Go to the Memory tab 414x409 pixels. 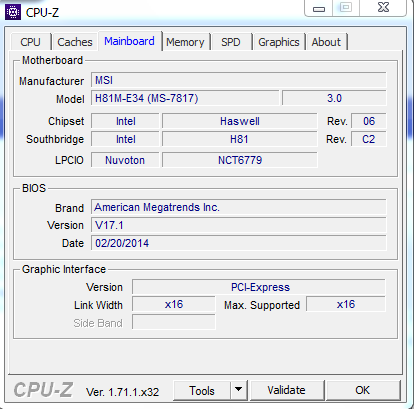coord(185,42)
